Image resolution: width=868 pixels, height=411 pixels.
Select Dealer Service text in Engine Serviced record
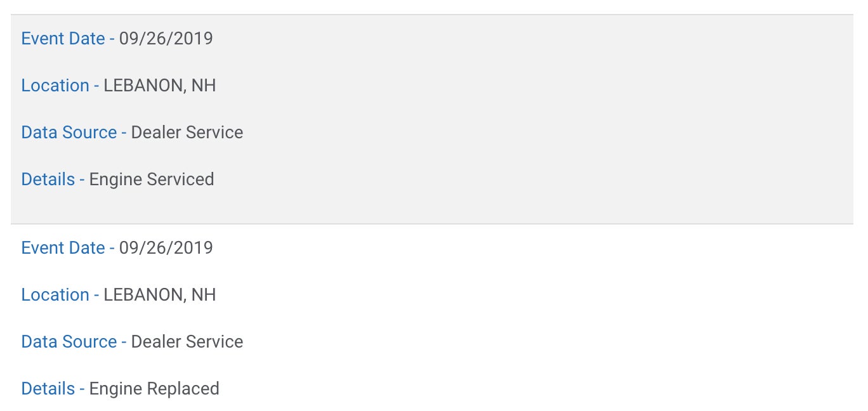click(187, 133)
